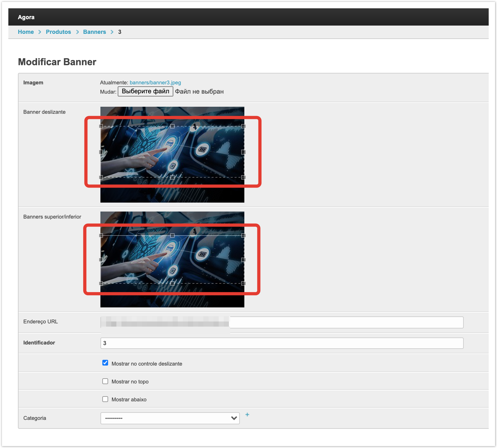Open the banners/banner3.jpeg link
The image size is (497, 448).
pyautogui.click(x=155, y=82)
